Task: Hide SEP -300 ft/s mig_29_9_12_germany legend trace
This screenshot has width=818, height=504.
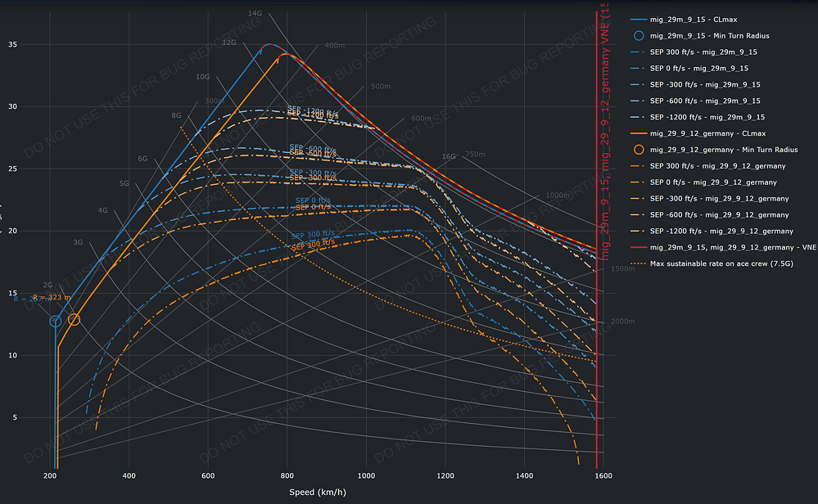Action: click(709, 198)
